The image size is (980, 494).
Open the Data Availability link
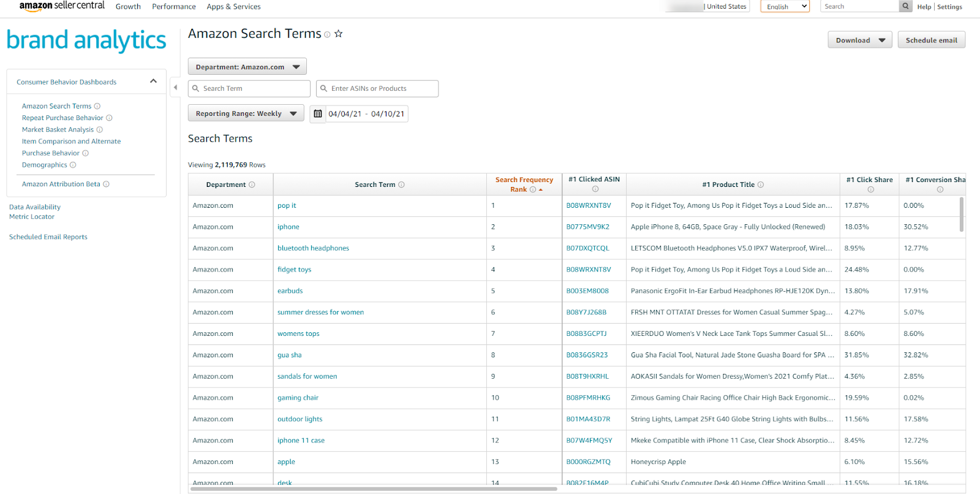point(35,207)
